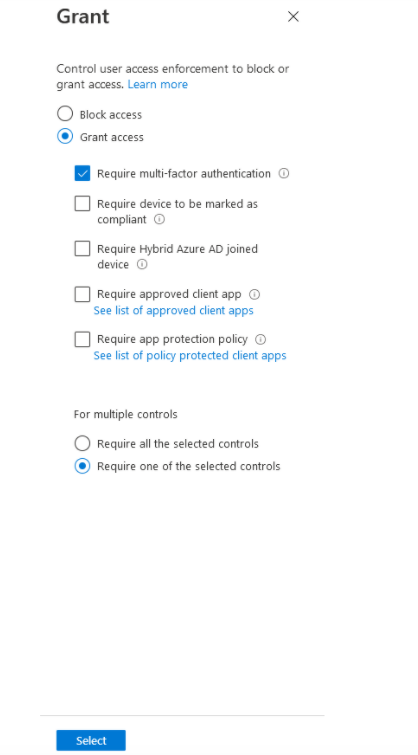Click info icon beside multi-factor authentication
The image size is (418, 755).
[284, 173]
